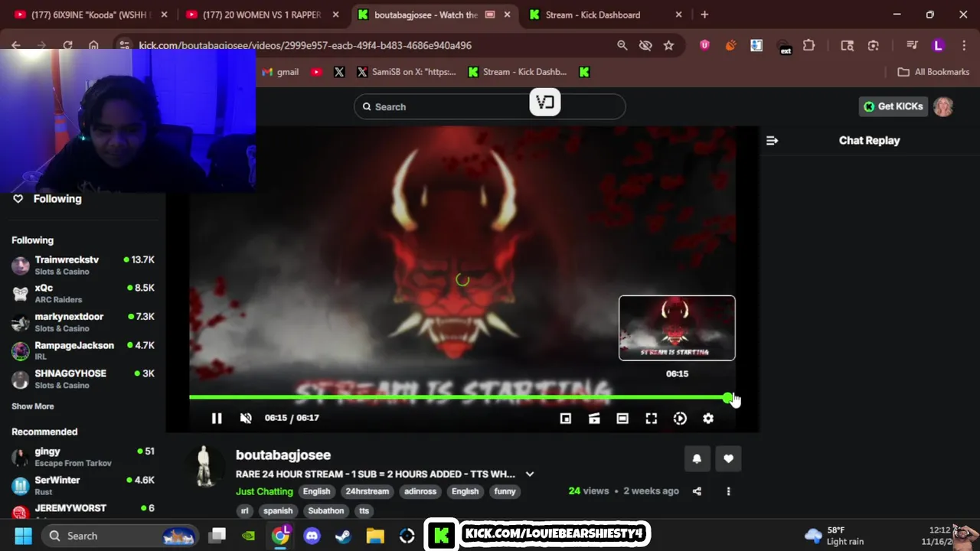980x551 pixels.
Task: Click the browser address bar URL
Action: 305,45
